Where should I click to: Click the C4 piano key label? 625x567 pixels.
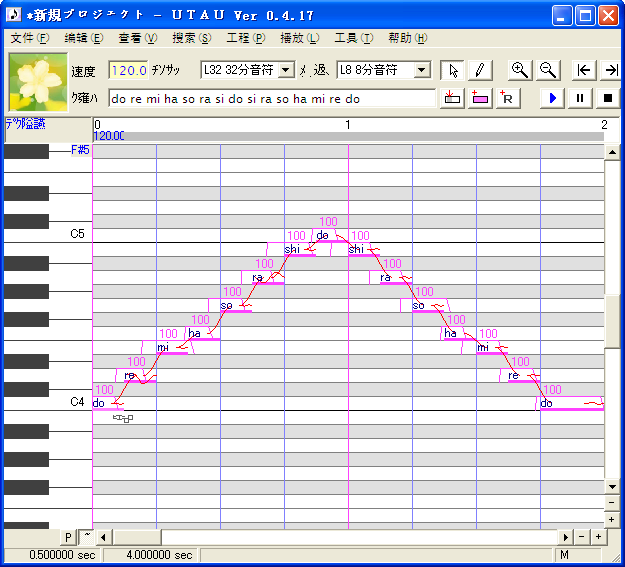[77, 402]
